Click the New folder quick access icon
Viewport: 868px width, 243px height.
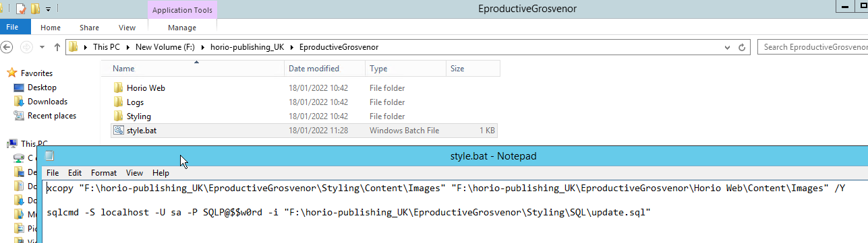coord(36,9)
